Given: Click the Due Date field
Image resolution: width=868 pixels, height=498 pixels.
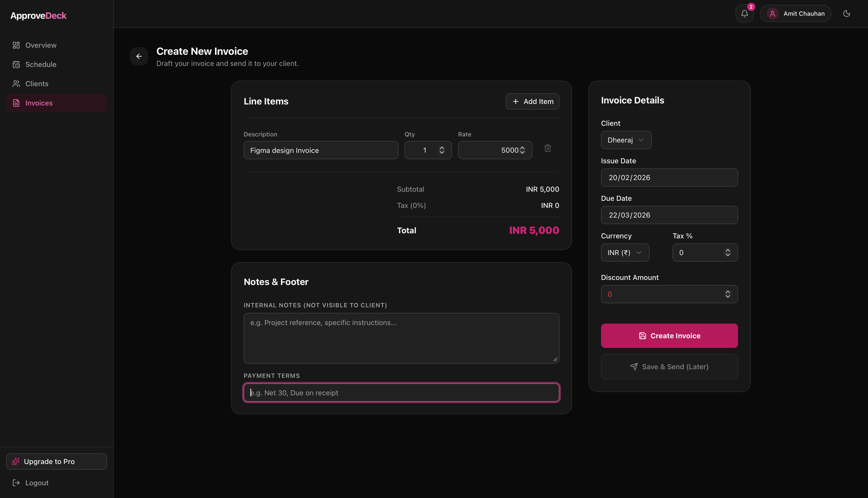Looking at the screenshot, I should 669,215.
